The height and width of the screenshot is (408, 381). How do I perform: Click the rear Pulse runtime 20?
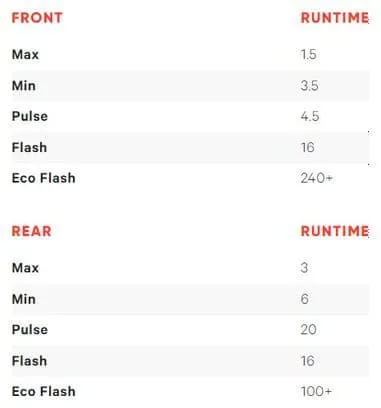pos(308,330)
